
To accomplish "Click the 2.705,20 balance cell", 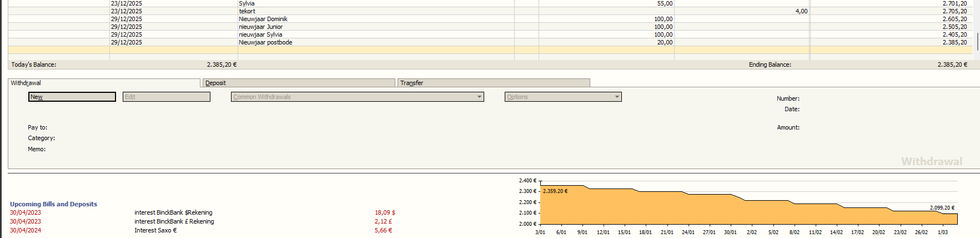I will [954, 11].
